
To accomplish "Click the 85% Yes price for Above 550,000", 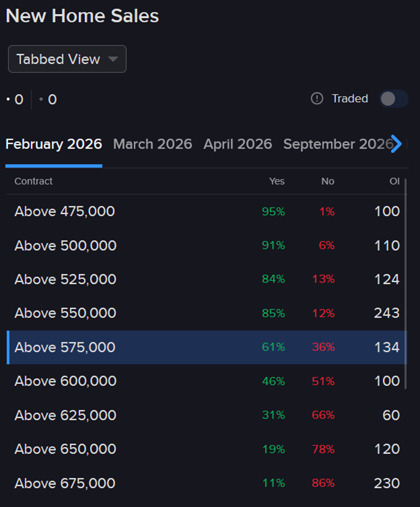I will (273, 313).
